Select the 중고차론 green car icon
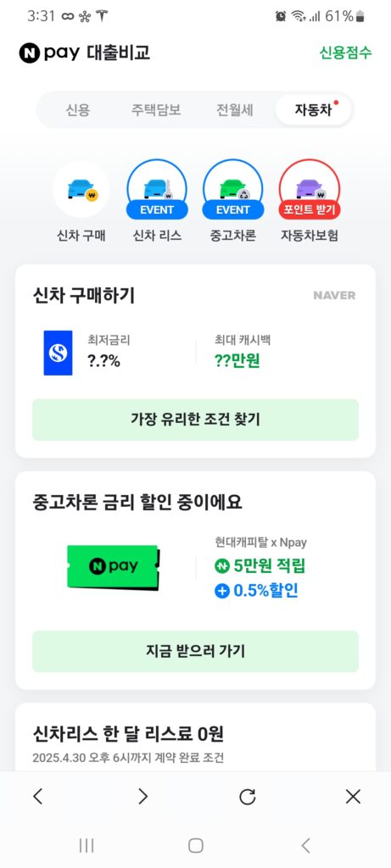This screenshot has height=868, width=391. click(233, 190)
